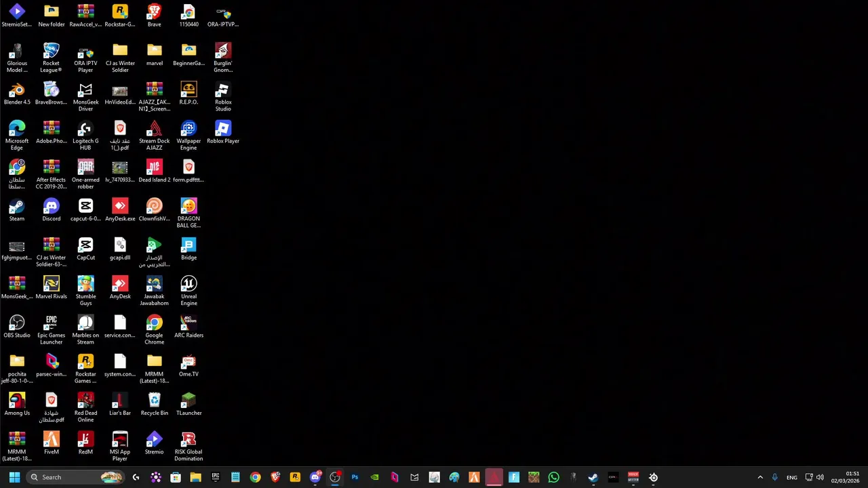Select the TLauncher desktop icon
Viewport: 868px width, 488px height.
[189, 405]
